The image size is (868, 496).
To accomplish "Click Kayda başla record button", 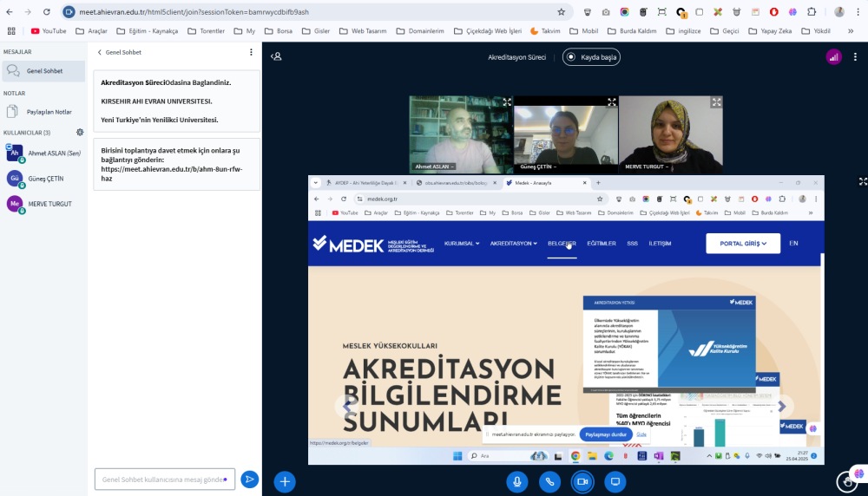I will [591, 57].
